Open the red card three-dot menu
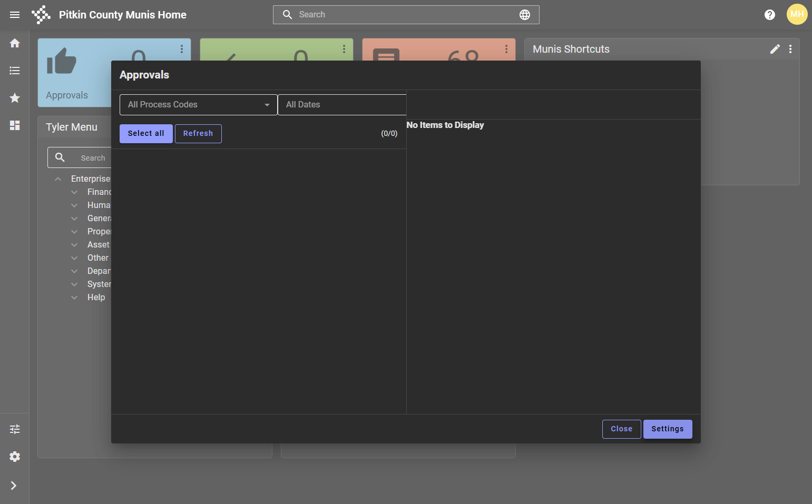Viewport: 812px width, 504px height. [x=506, y=49]
